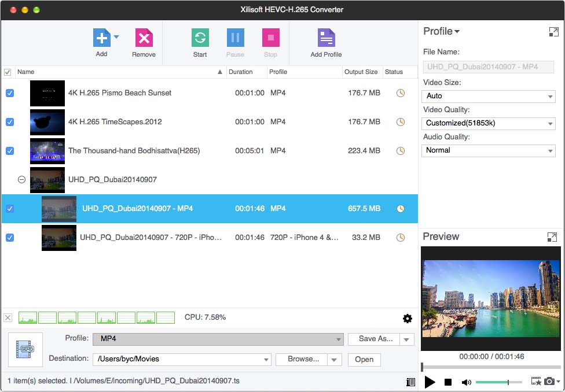This screenshot has width=565, height=392.
Task: Open the task list view icon
Action: pos(411,382)
